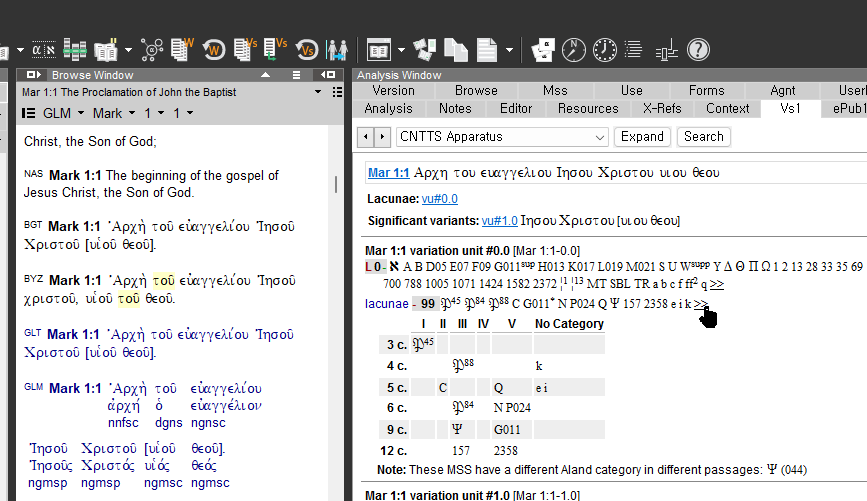Image resolution: width=867 pixels, height=501 pixels.
Task: Click the verse history (circular Vs) icon
Action: point(306,50)
